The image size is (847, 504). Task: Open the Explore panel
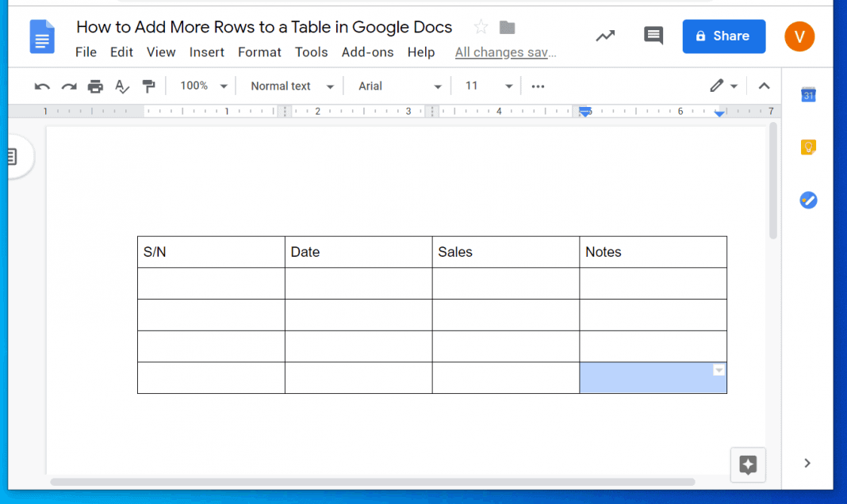point(747,464)
